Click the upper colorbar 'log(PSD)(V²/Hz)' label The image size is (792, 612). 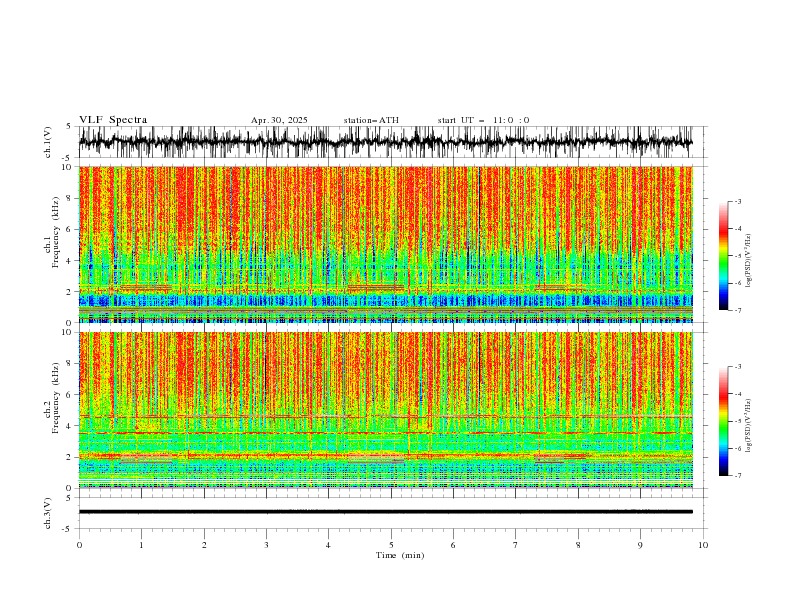748,261
